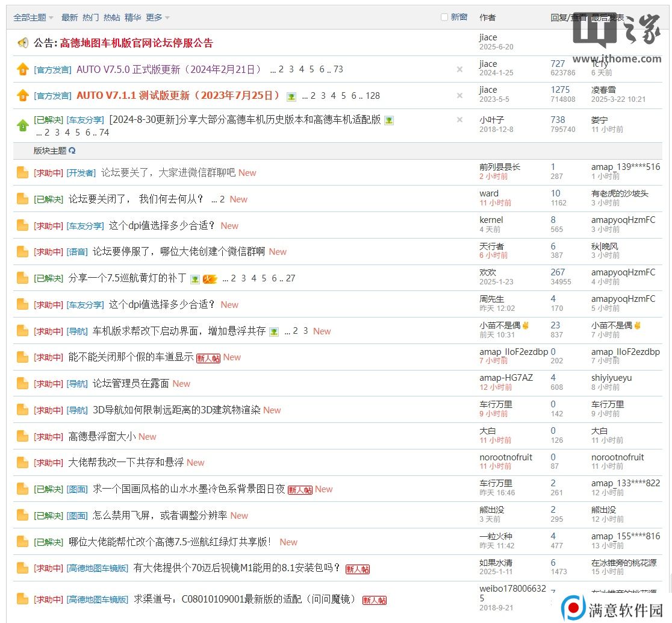Click the image attachment icon after 高德车机适配版 title
The image size is (672, 623).
click(x=389, y=121)
